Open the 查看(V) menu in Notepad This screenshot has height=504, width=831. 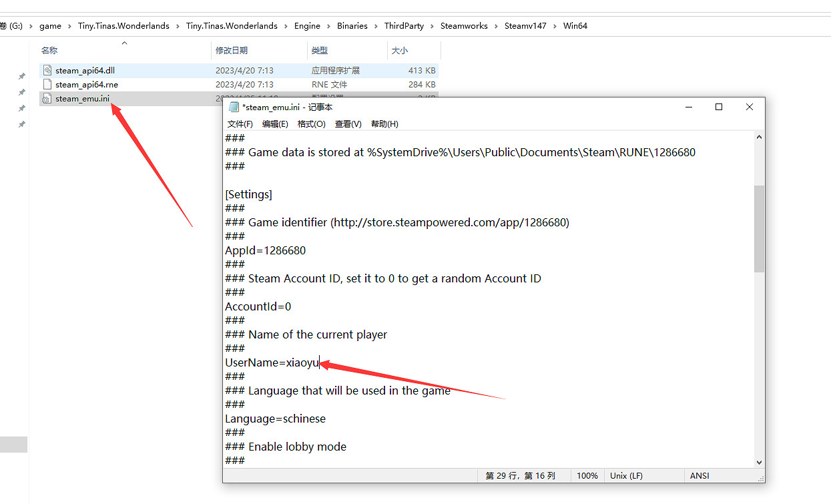pyautogui.click(x=348, y=124)
